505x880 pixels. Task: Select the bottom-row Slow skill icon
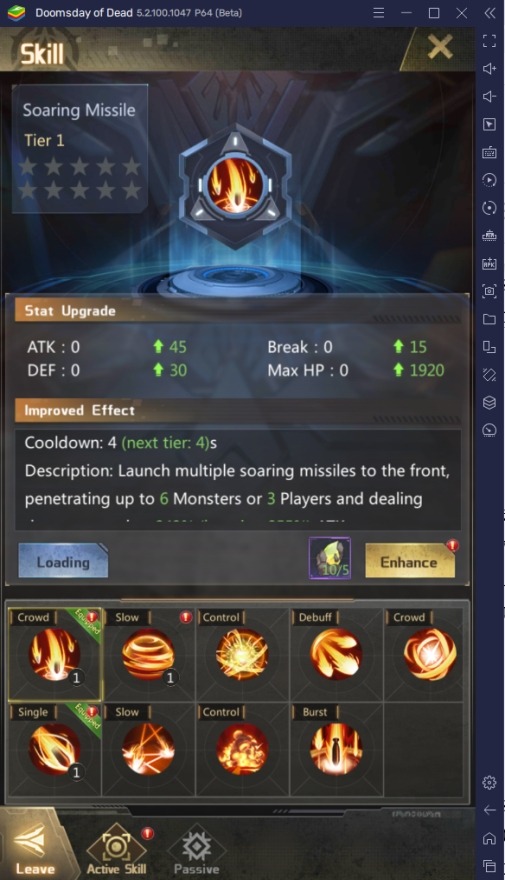148,749
